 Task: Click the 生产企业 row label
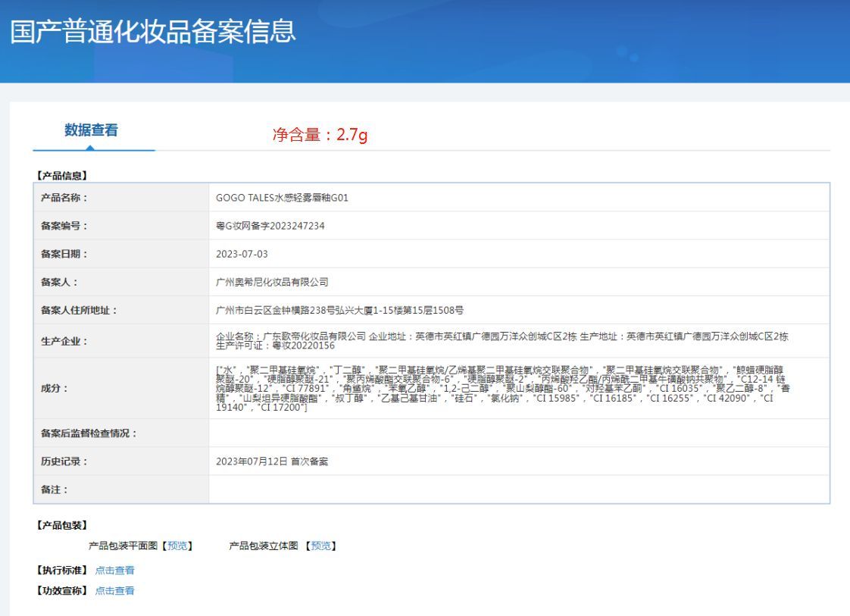tap(64, 342)
